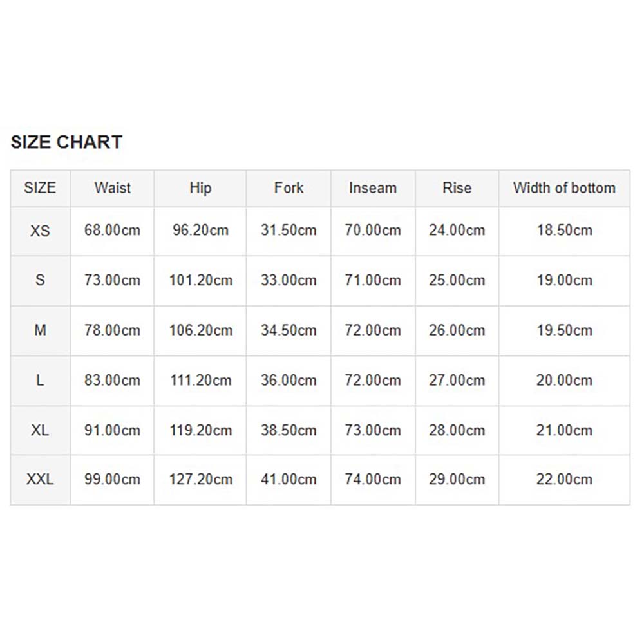Select the Rise column header

click(x=457, y=188)
